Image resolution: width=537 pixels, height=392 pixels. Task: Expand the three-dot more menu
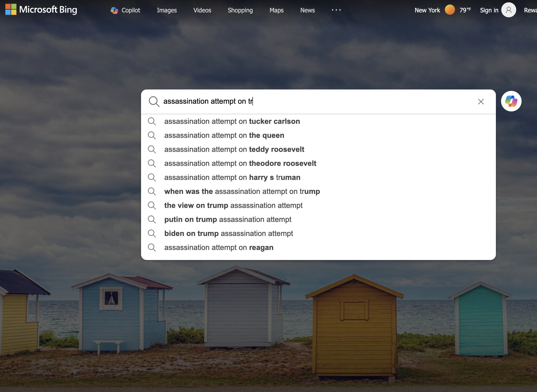click(336, 10)
